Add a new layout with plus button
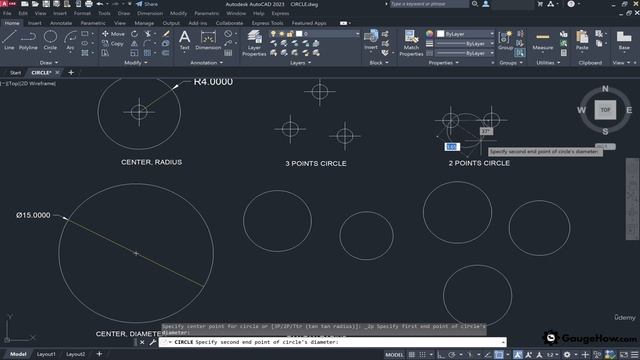Image resolution: width=640 pixels, height=360 pixels. pyautogui.click(x=99, y=354)
